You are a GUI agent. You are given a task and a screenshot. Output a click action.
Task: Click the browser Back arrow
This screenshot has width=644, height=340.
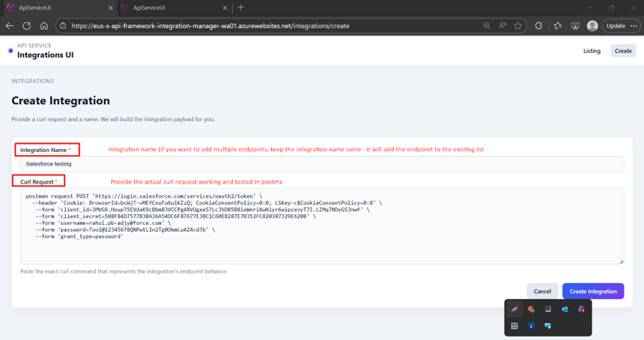[x=10, y=26]
